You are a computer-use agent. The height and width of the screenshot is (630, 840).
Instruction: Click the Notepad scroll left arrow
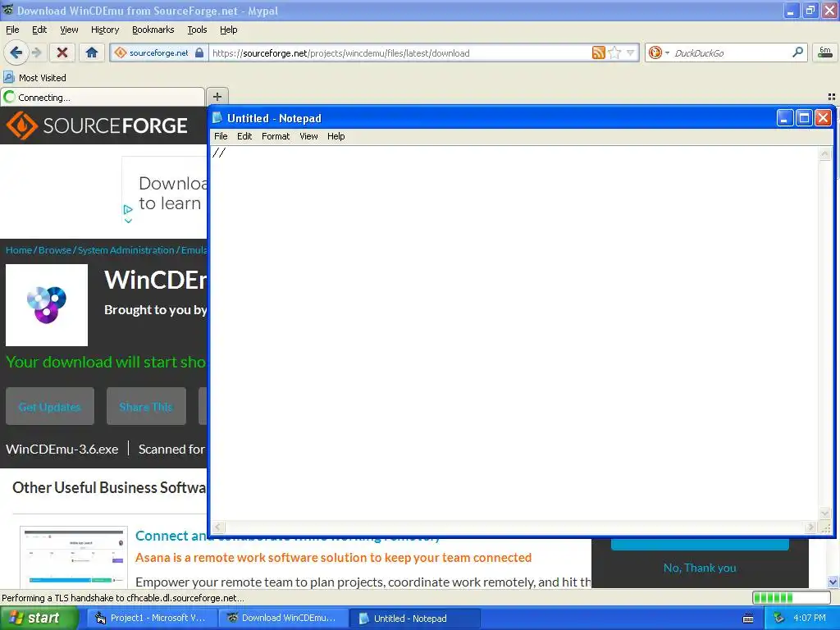[218, 527]
